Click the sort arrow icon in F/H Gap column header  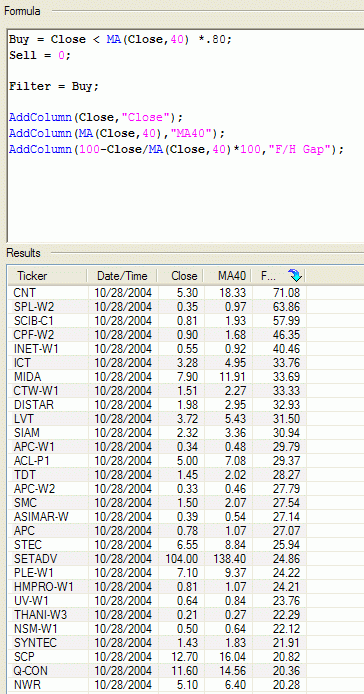click(294, 276)
